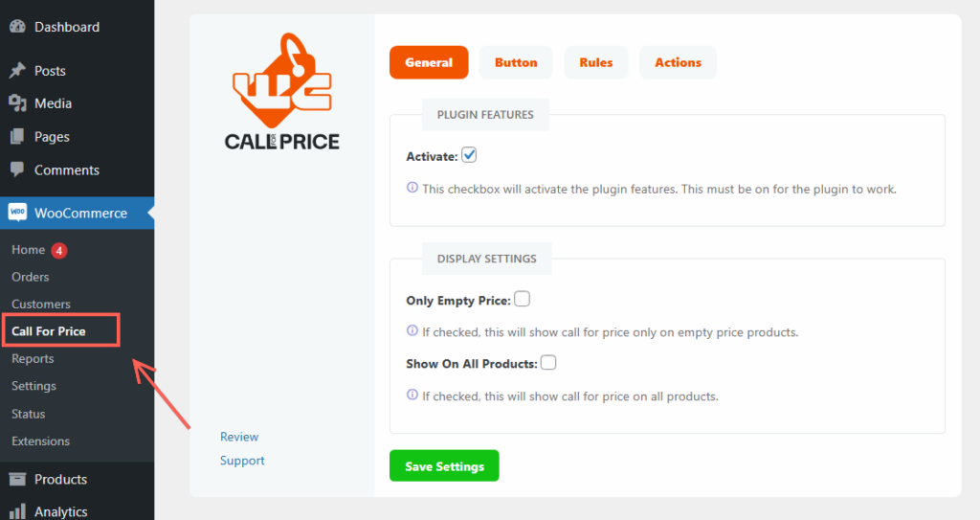Open the Customers submenu item
The image size is (980, 520).
(x=40, y=305)
